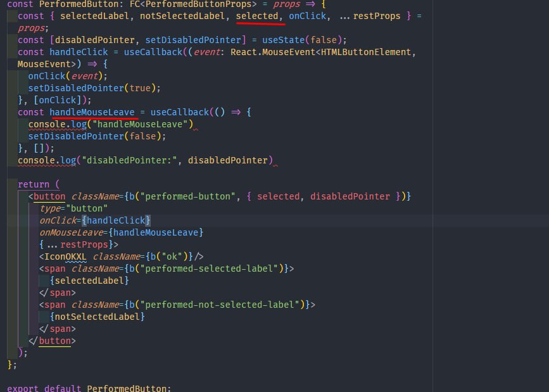Click 'handleClick' in its const declaration
The height and width of the screenshot is (392, 549).
[x=79, y=52]
